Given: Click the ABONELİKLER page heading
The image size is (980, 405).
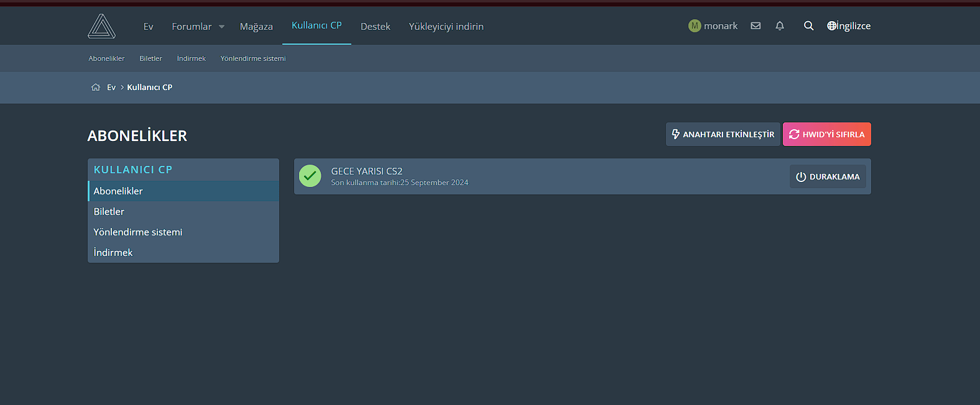Looking at the screenshot, I should (x=137, y=135).
